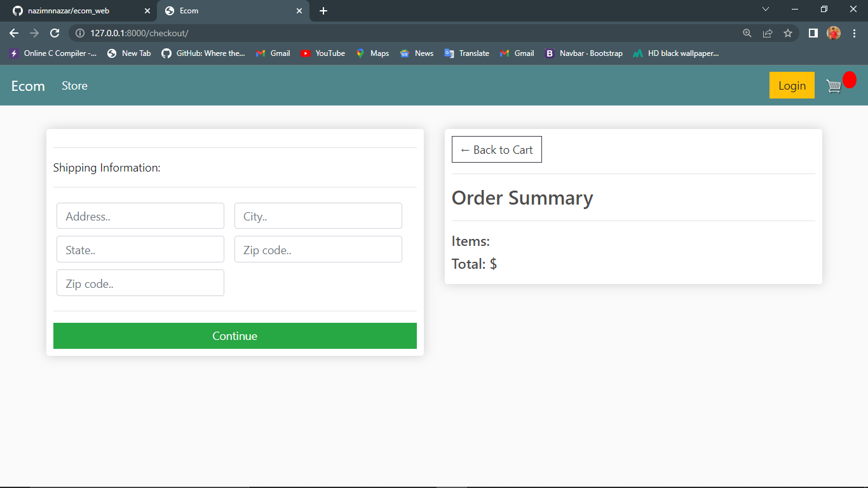Image resolution: width=868 pixels, height=488 pixels.
Task: Open the HD black wallpaper bookmark
Action: [676, 53]
